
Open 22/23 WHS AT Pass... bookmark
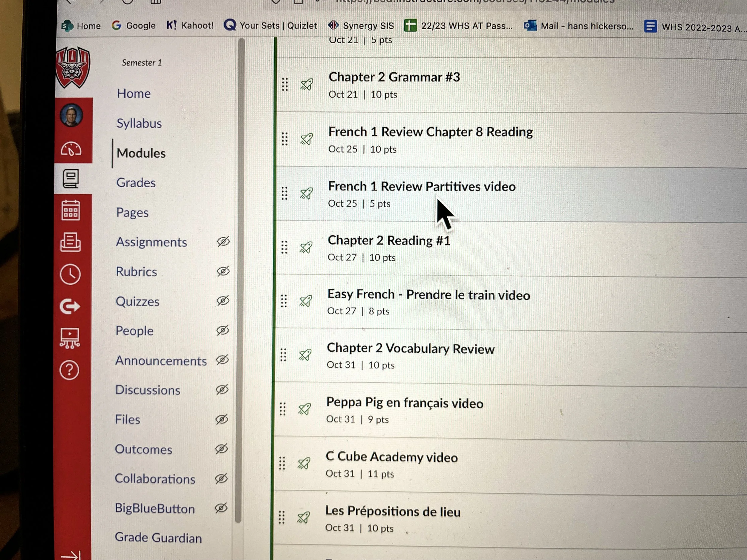[x=459, y=26]
